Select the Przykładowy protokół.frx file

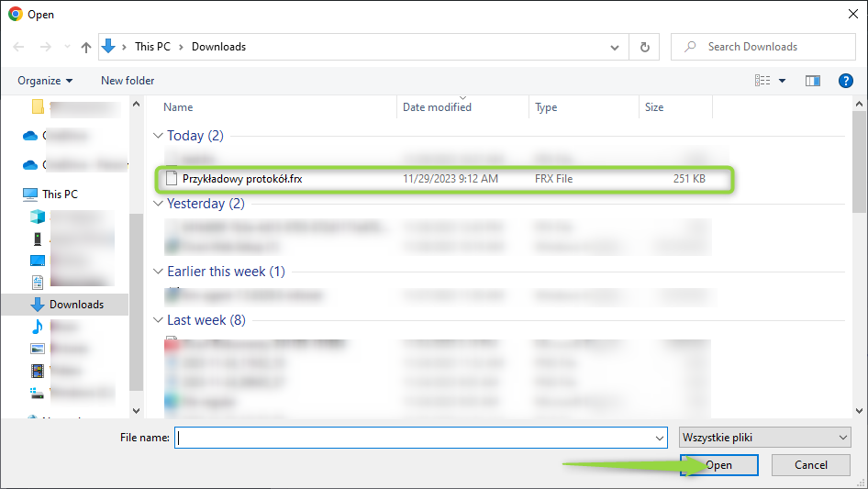(x=242, y=179)
